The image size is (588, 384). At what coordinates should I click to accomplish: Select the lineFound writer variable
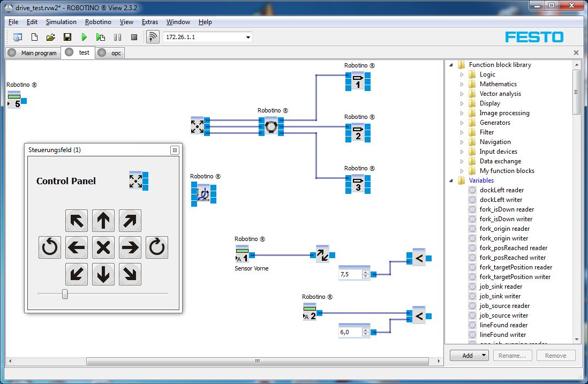pyautogui.click(x=502, y=335)
